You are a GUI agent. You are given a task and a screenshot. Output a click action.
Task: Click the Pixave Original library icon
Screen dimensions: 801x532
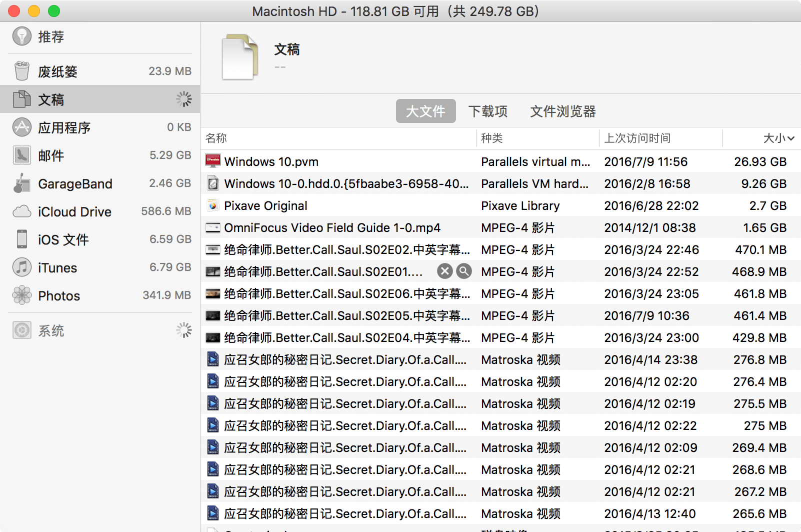(x=213, y=205)
